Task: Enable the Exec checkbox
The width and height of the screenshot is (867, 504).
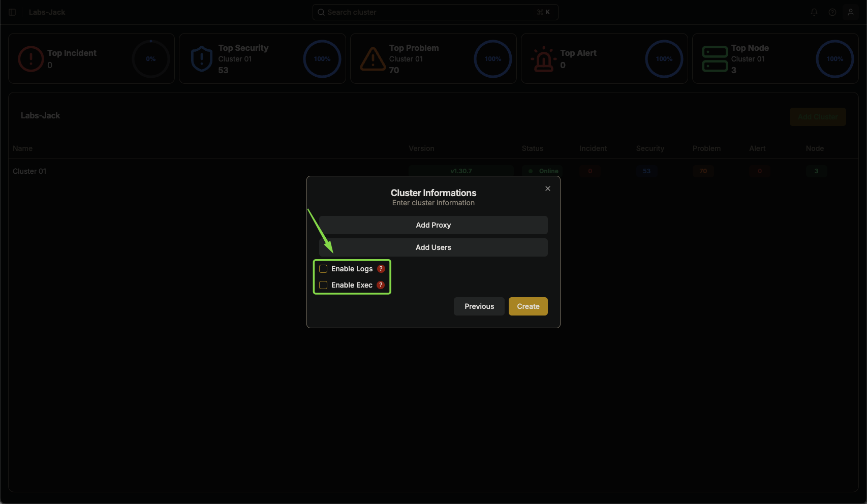Action: [323, 285]
